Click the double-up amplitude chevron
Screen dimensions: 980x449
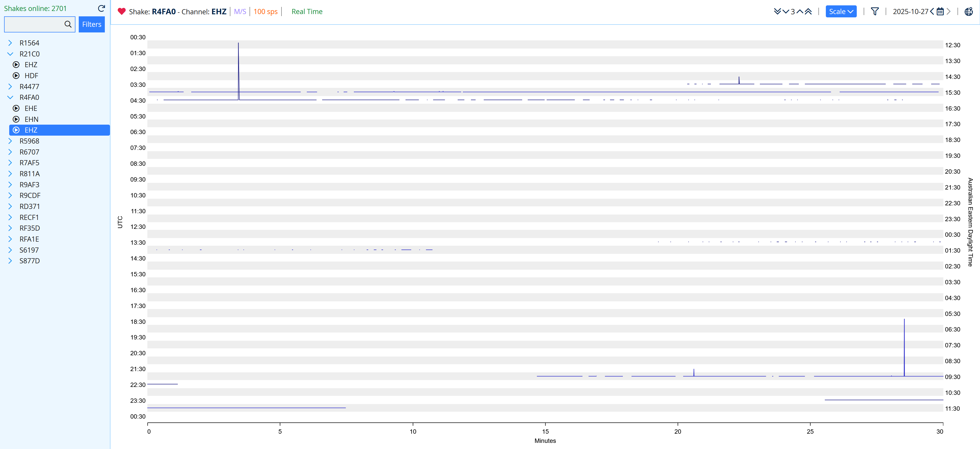808,11
